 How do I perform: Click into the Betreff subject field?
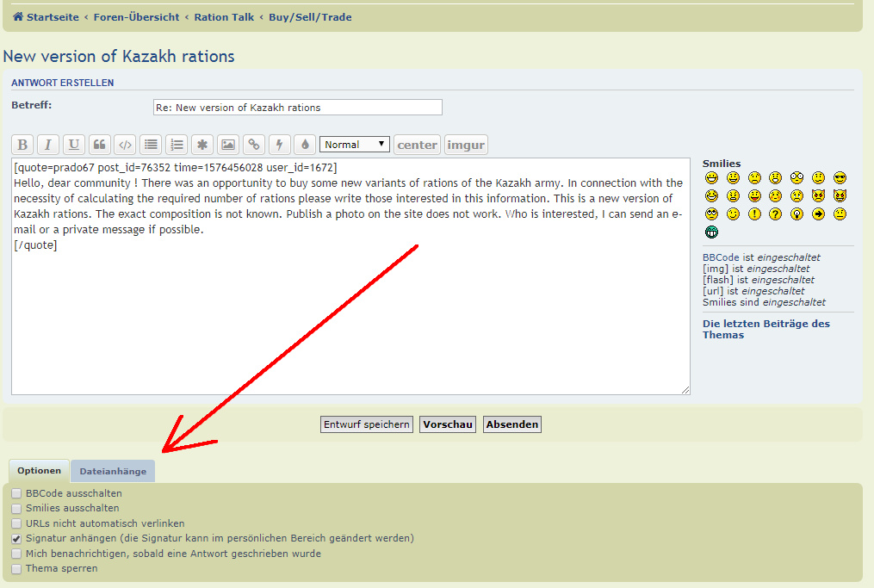pyautogui.click(x=297, y=108)
